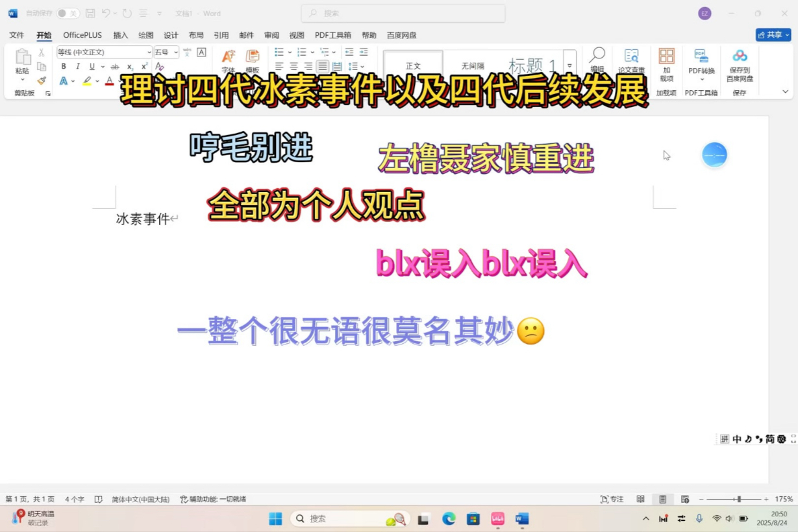
Task: Enable 专注 focus mode in status bar
Action: tap(610, 499)
